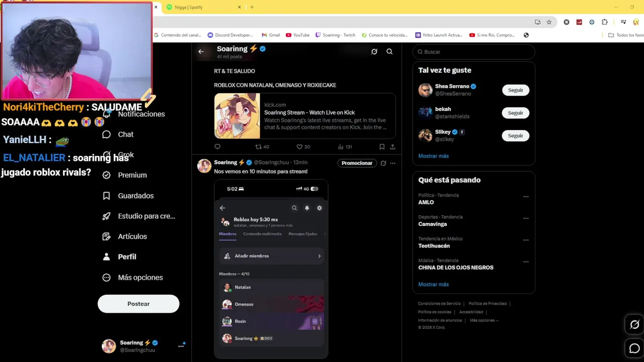This screenshot has width=644, height=362.
Task: Open the Notificaciones sidebar item
Action: click(x=134, y=114)
